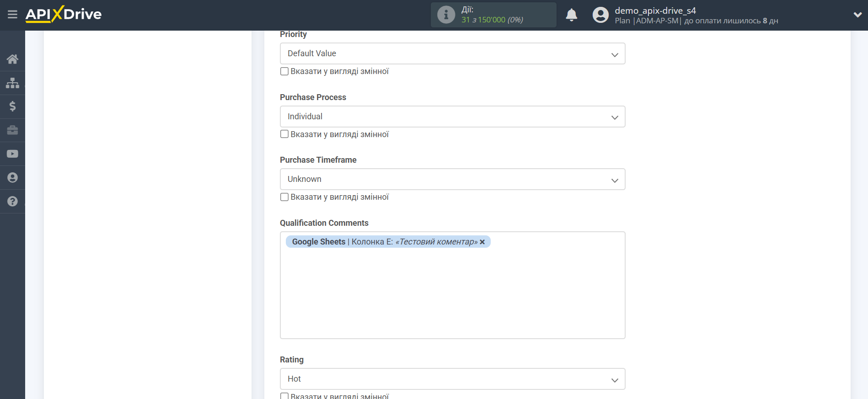The height and width of the screenshot is (399, 868).
Task: Open billing dollar icon in sidebar
Action: tap(12, 106)
